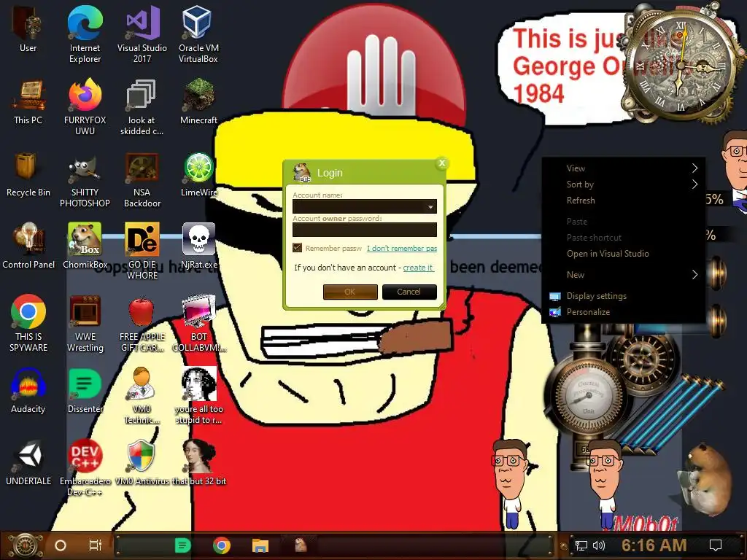Follow the 'create it' account link
The image size is (747, 560).
[x=418, y=268]
